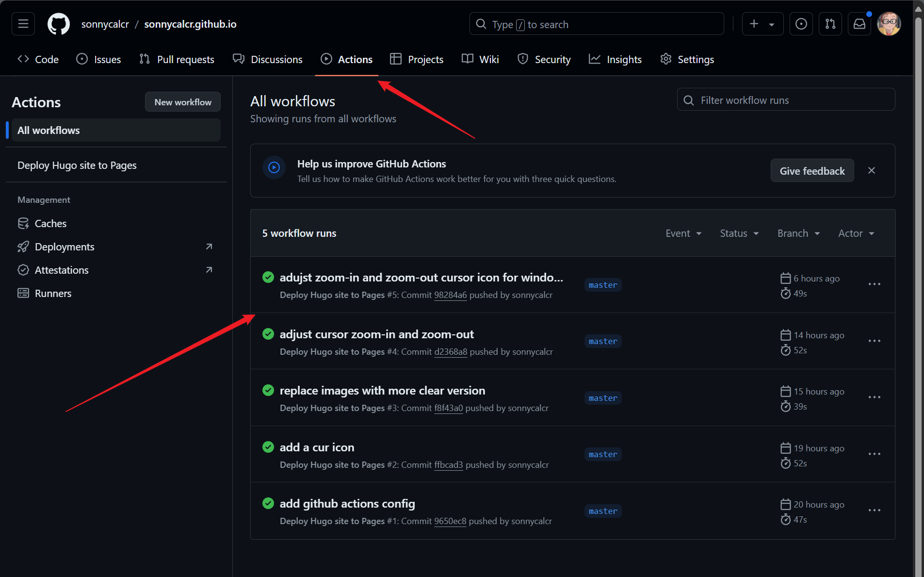This screenshot has height=577, width=924.
Task: Open the Actor filter dropdown
Action: [856, 233]
